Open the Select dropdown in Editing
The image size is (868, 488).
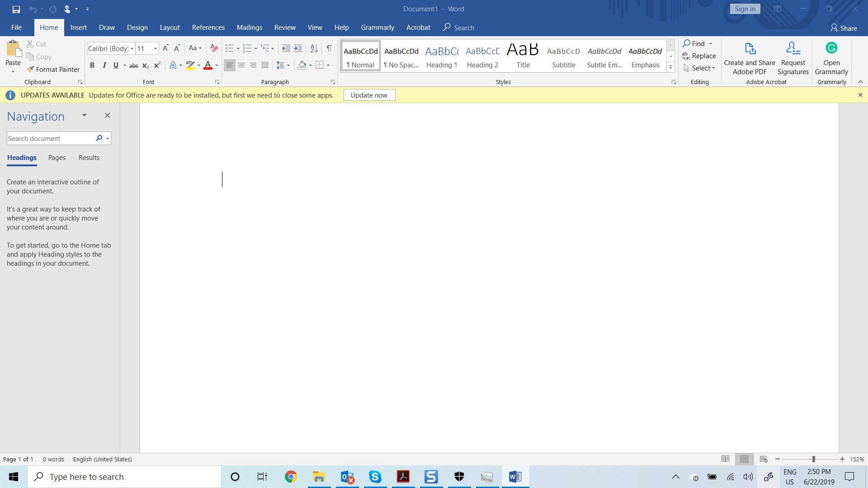[x=699, y=68]
